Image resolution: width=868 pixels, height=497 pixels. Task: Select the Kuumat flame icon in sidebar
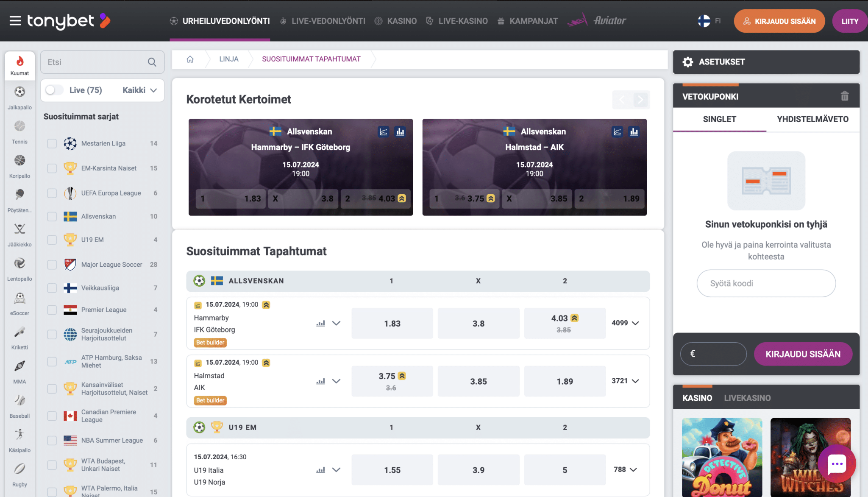coord(19,65)
